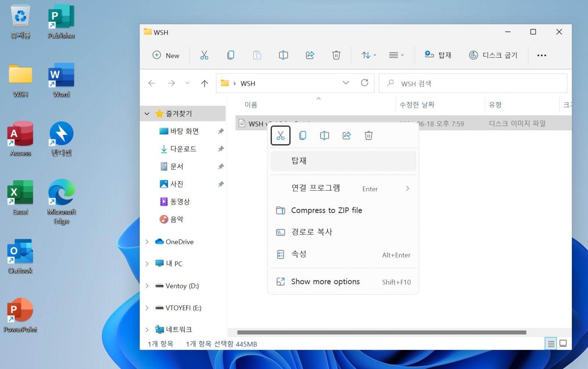Click the Cut icon in the context menu
Viewport: 588px width, 369px height.
(x=280, y=135)
